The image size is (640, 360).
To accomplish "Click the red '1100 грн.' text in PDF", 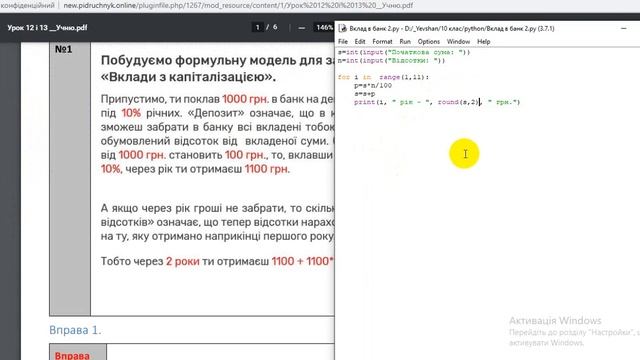I will [x=267, y=169].
